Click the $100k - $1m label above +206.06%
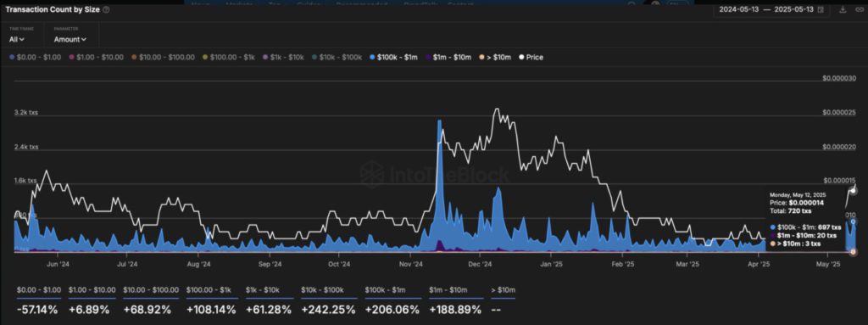This screenshot has height=325, width=868. pos(387,290)
